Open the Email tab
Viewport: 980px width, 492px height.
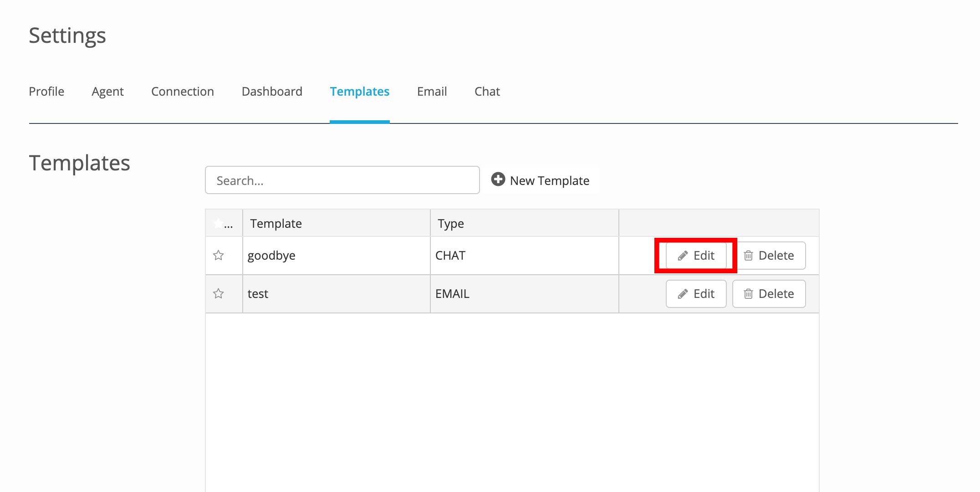(x=432, y=92)
